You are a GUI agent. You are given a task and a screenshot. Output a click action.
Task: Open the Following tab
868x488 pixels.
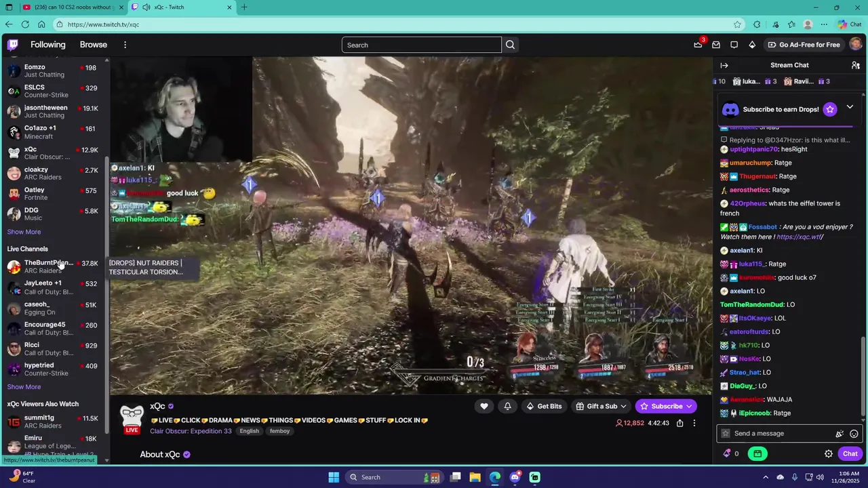click(x=48, y=45)
